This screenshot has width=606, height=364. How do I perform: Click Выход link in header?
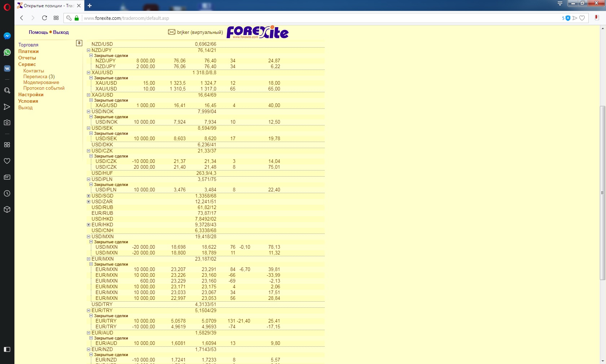click(61, 32)
